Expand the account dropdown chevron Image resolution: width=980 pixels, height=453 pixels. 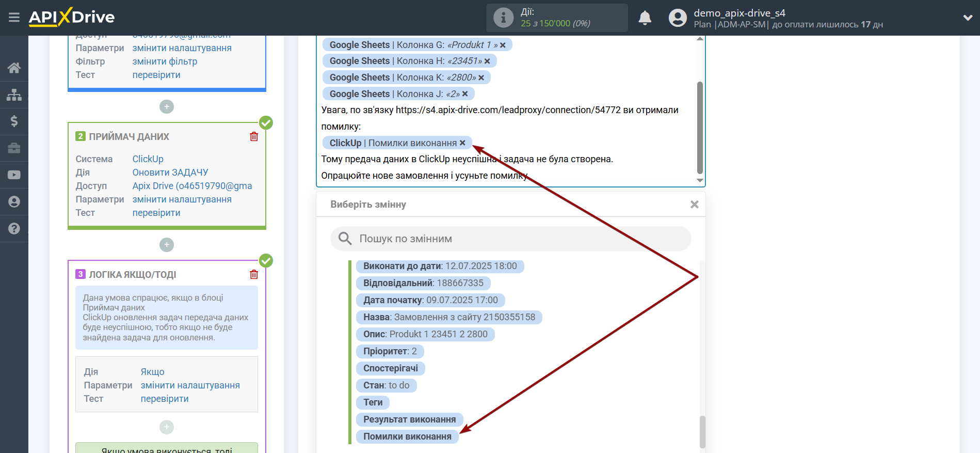(x=968, y=18)
